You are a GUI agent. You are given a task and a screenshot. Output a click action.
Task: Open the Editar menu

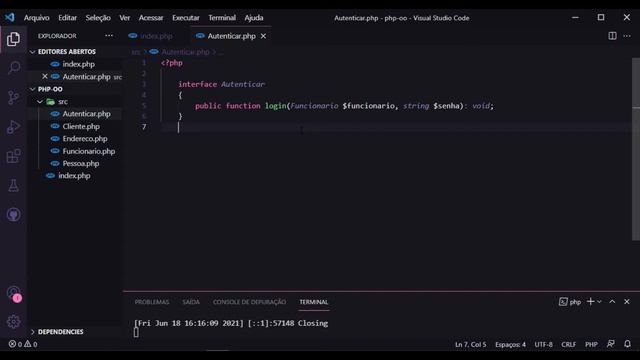pos(67,18)
